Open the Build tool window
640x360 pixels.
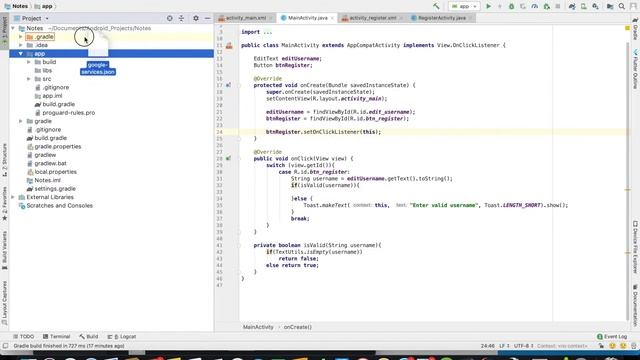click(x=89, y=337)
